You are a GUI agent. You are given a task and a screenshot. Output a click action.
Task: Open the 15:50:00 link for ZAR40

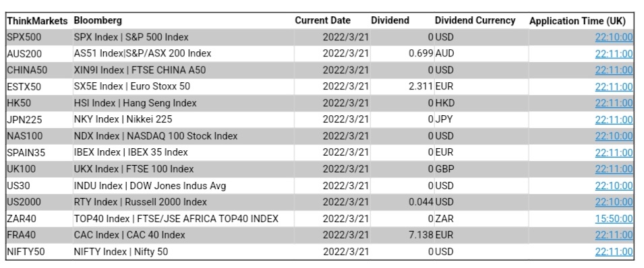[x=614, y=219]
